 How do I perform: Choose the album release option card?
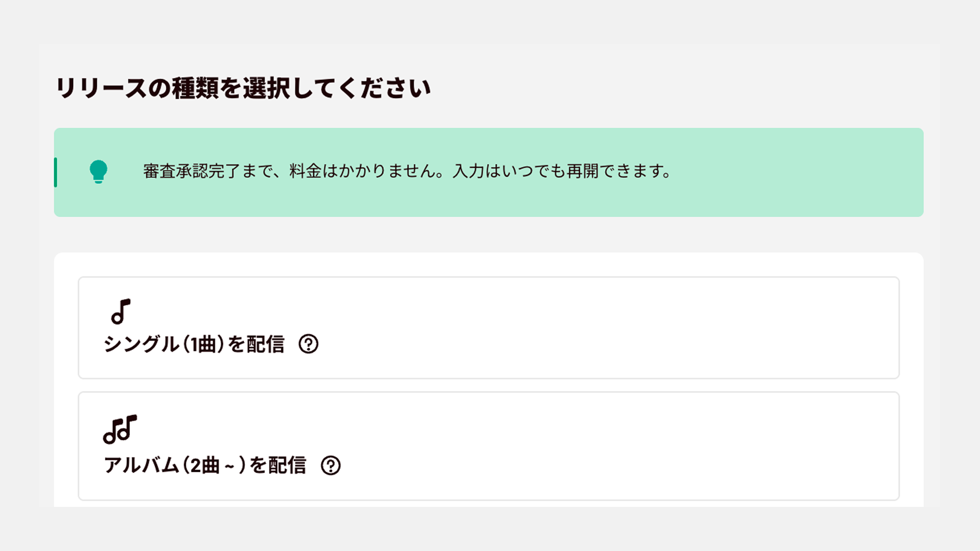point(489,446)
